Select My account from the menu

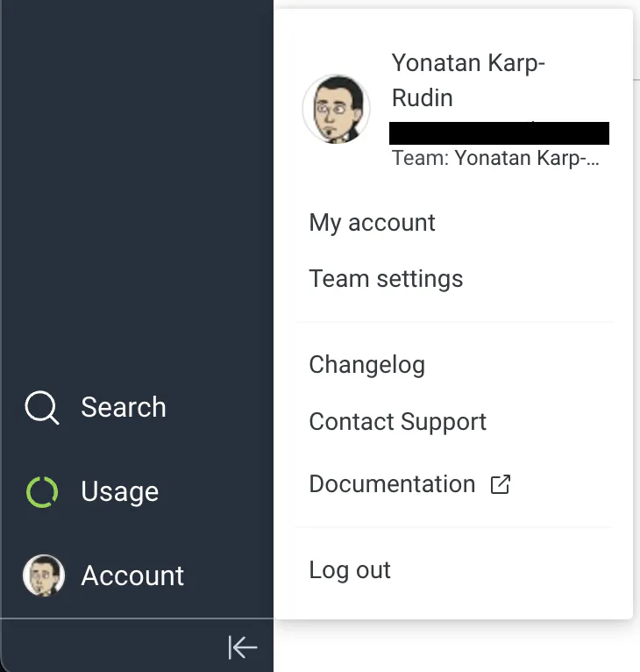click(372, 223)
